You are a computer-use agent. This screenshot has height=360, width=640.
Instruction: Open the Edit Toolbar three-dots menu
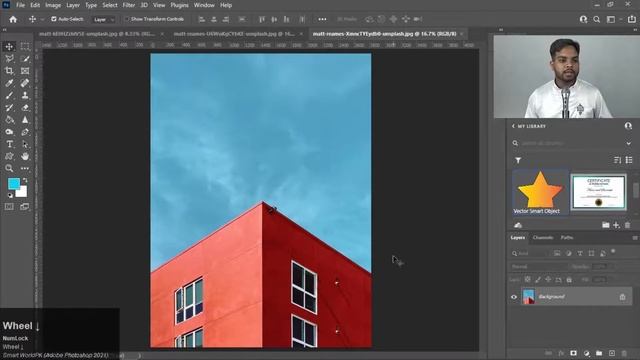point(25,168)
